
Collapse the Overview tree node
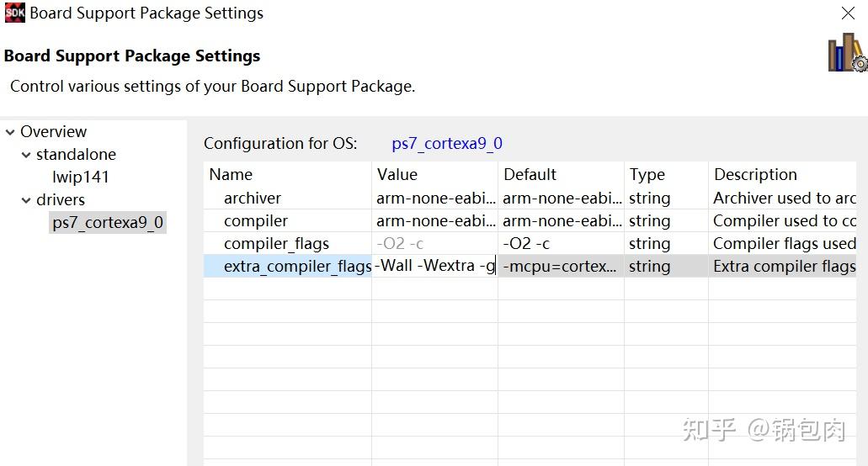pyautogui.click(x=10, y=132)
